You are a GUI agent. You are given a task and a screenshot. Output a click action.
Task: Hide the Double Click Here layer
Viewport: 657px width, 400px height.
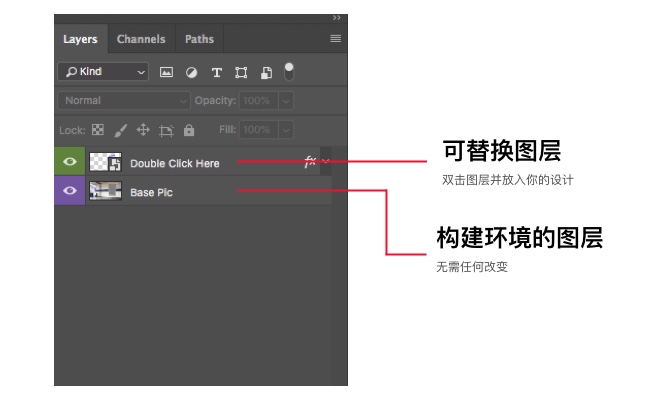pos(70,162)
